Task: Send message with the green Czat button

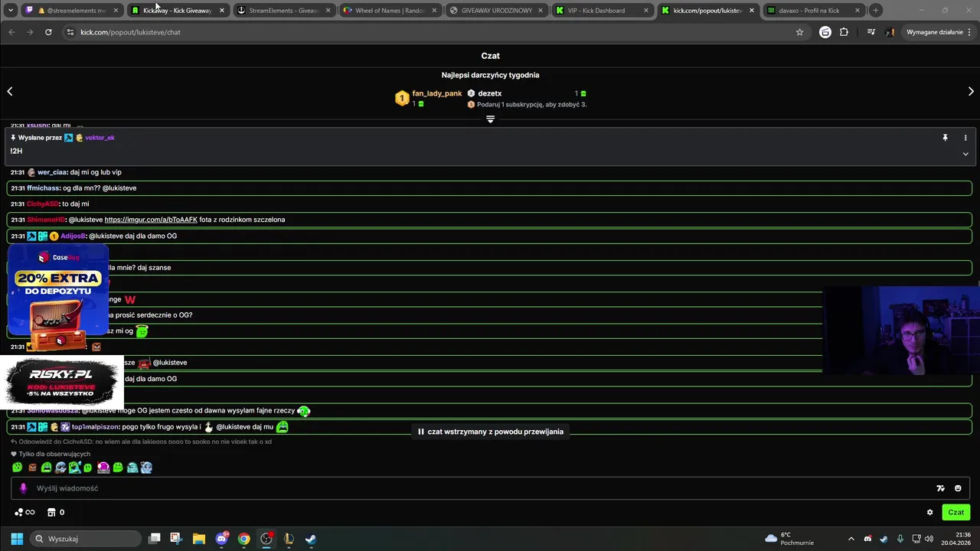Action: [956, 513]
